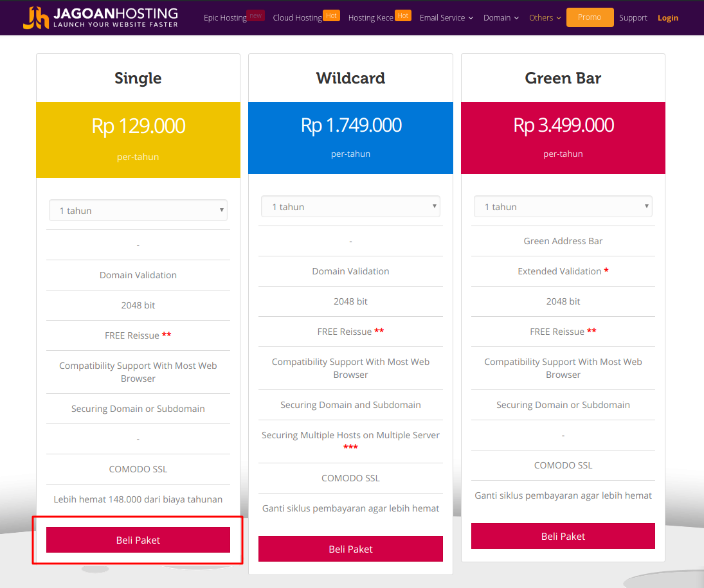Viewport: 704px width, 588px height.
Task: Click Beli Paket under Wildcard
Action: pyautogui.click(x=350, y=549)
